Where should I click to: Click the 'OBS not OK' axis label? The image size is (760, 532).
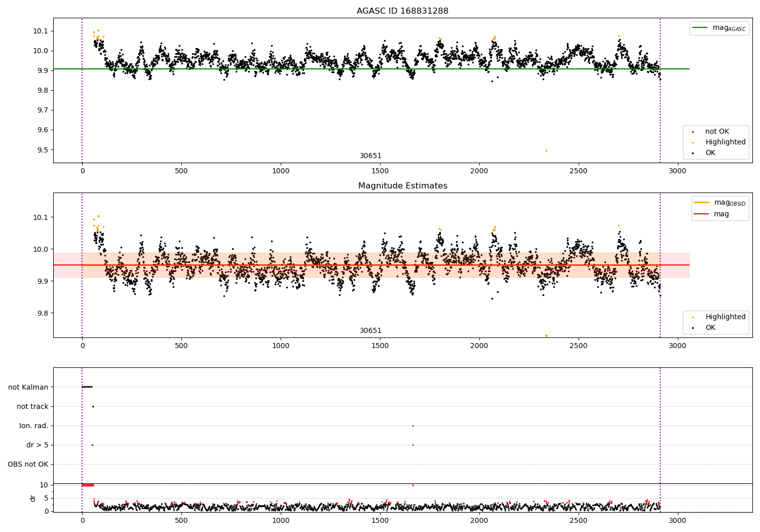(x=28, y=464)
